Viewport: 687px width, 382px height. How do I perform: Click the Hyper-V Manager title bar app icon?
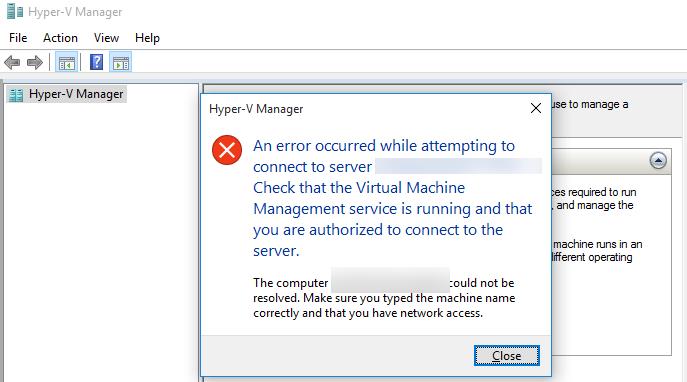point(15,11)
